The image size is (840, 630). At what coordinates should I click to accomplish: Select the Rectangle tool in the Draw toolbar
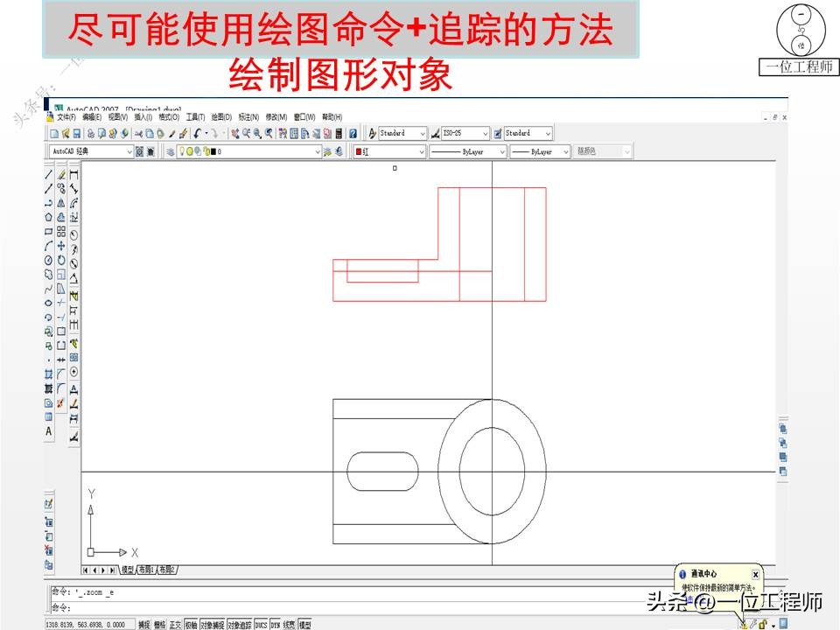(45, 229)
